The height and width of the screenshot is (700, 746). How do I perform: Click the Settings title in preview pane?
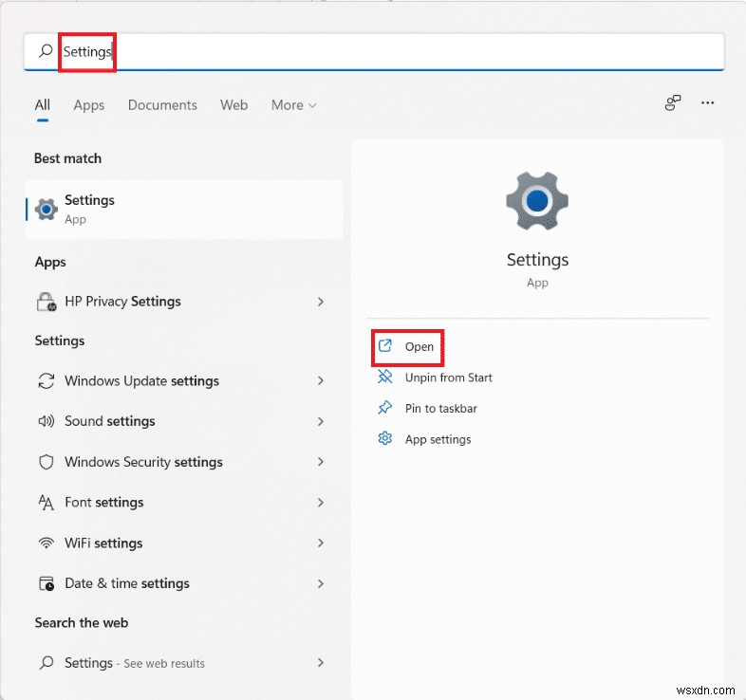click(x=537, y=260)
